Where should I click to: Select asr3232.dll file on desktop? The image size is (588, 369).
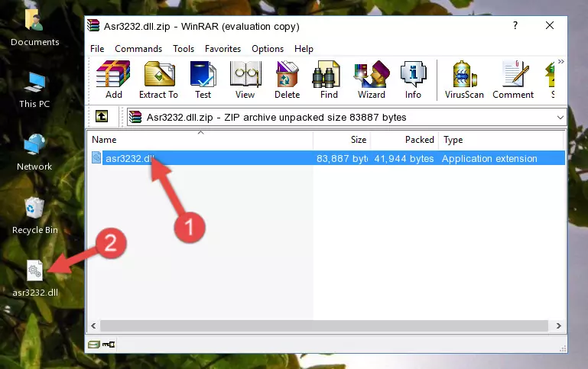pyautogui.click(x=35, y=278)
